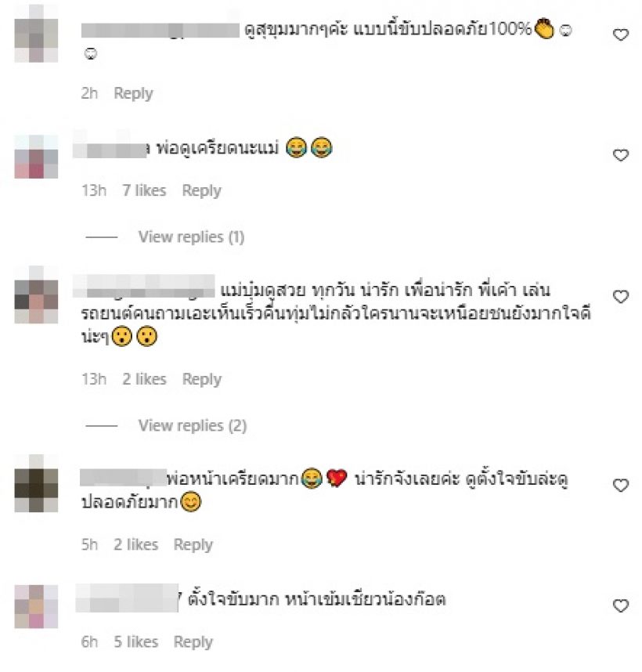
Task: Open the 5 likes list
Action: click(135, 641)
